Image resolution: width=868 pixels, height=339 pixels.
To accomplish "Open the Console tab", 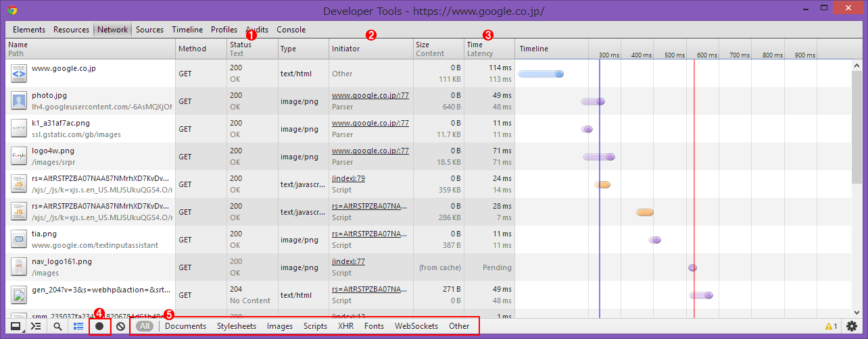I will (291, 30).
